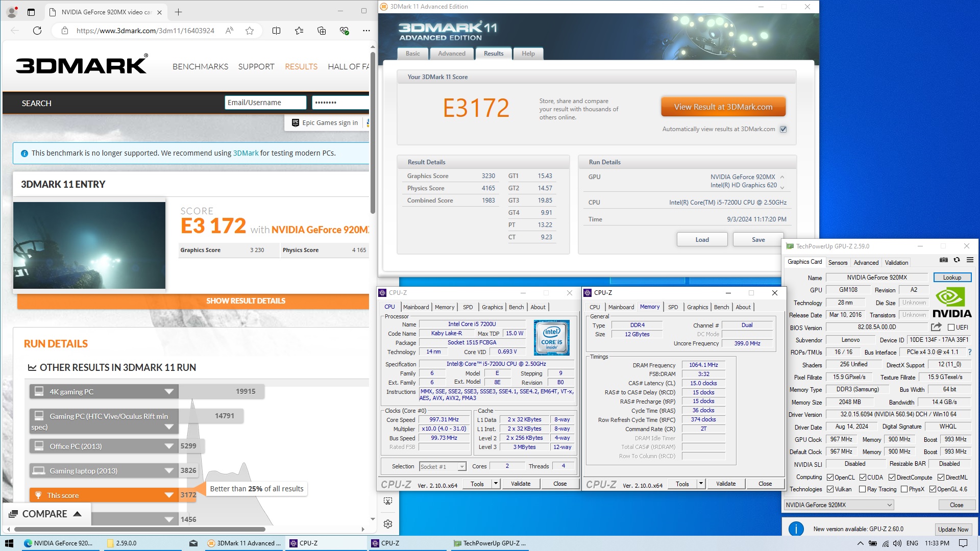Viewport: 980px width, 551px height.
Task: Click the read aloud icon in address bar
Action: point(230,31)
